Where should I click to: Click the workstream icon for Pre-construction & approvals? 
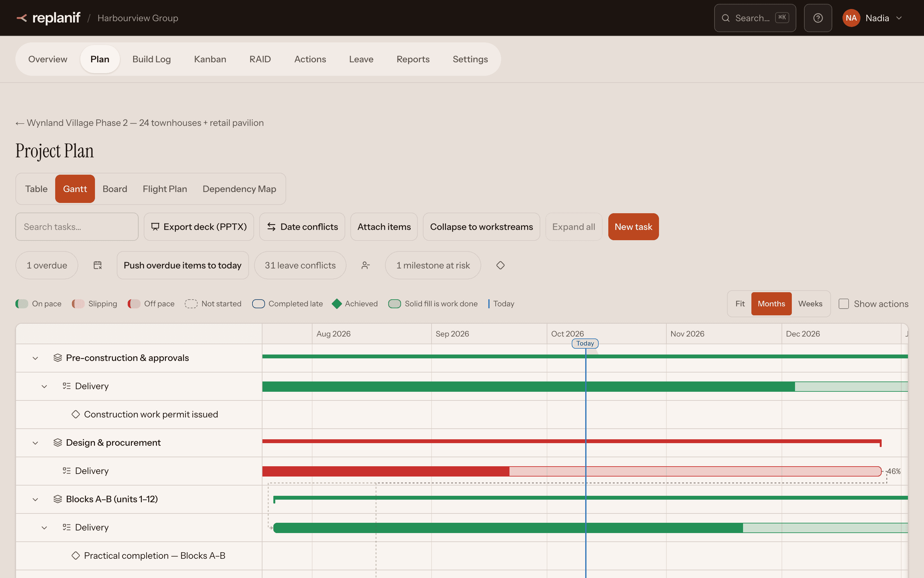tap(58, 358)
